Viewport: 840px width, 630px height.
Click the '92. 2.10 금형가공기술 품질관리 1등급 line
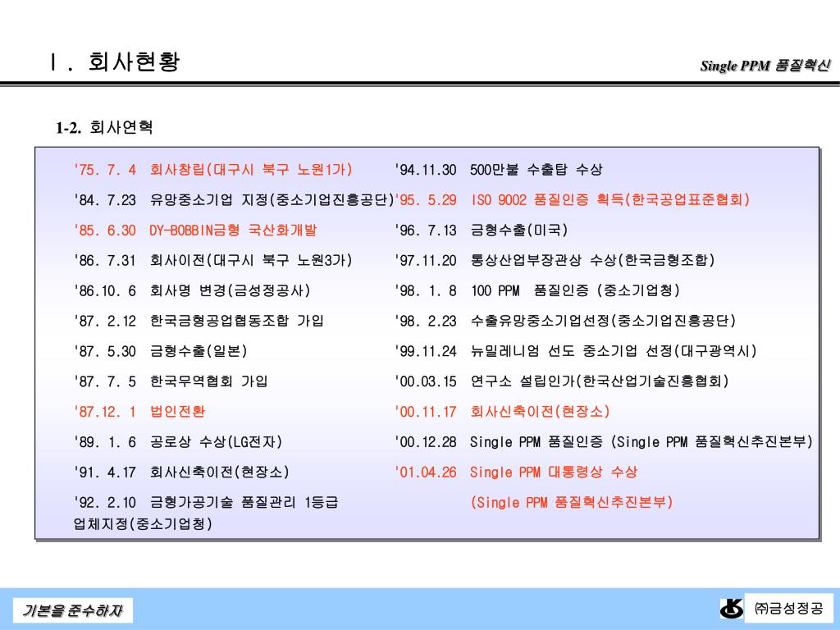206,503
